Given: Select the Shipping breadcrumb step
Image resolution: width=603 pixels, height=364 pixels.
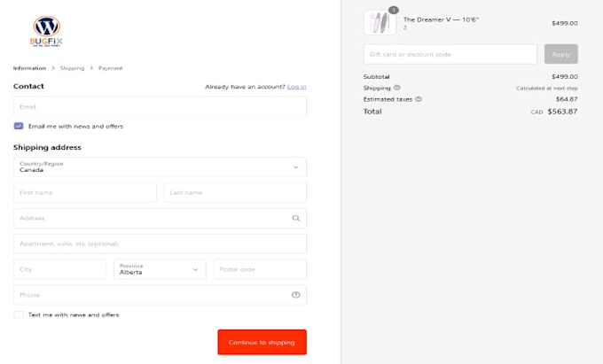Looking at the screenshot, I should click(x=72, y=68).
